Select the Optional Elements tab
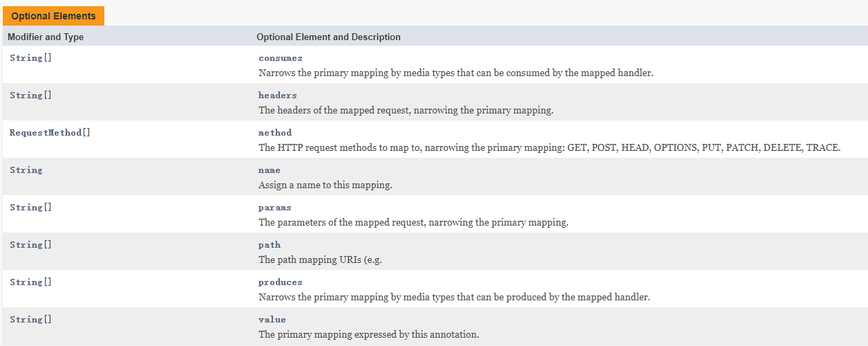 tap(53, 16)
